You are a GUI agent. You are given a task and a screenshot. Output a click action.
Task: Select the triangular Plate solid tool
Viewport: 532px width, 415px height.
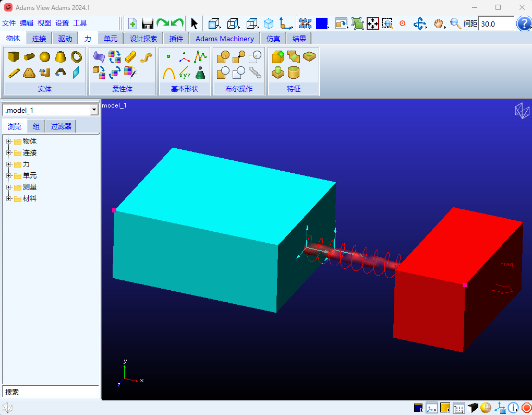29,73
